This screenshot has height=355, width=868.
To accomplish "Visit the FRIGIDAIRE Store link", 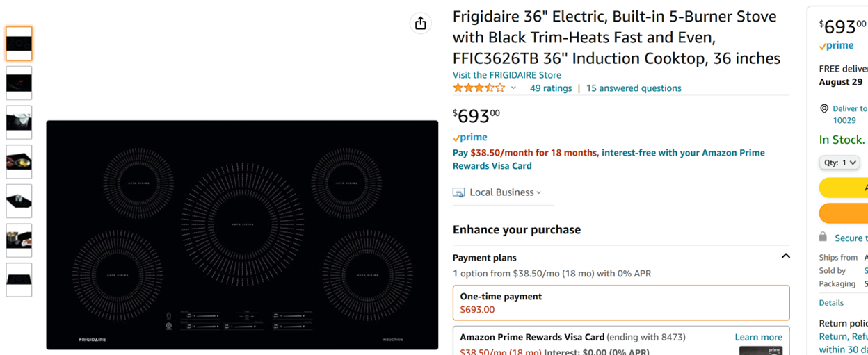I will tap(507, 75).
